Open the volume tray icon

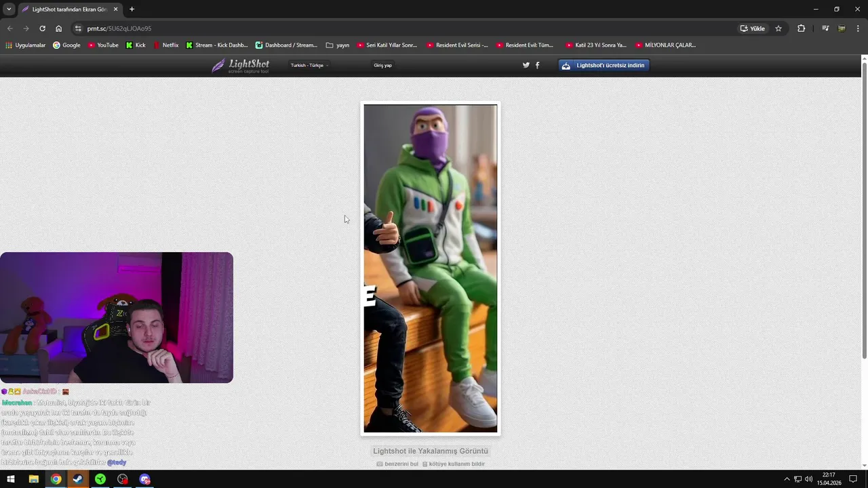coord(808,479)
